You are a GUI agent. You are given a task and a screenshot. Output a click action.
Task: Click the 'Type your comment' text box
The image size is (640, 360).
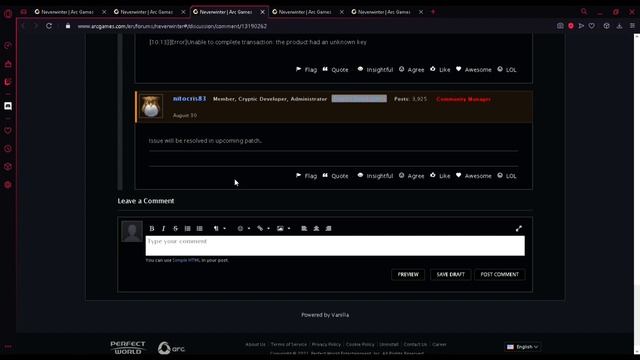(x=335, y=246)
